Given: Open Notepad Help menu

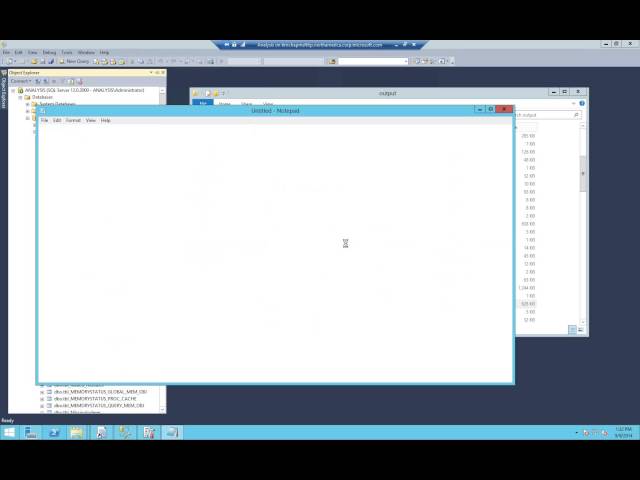Looking at the screenshot, I should tap(106, 120).
